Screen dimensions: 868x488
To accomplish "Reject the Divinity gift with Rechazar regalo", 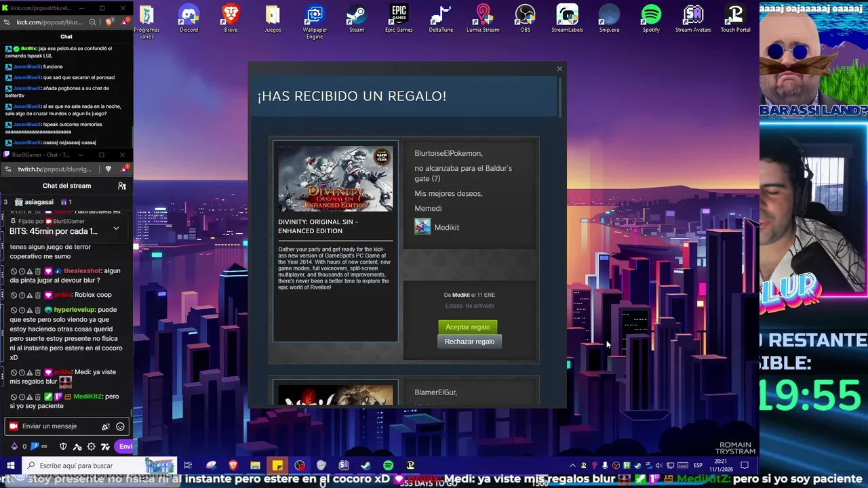I will [469, 342].
